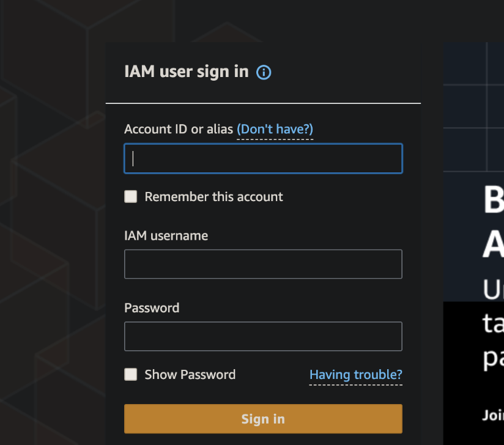The height and width of the screenshot is (445, 504).
Task: Click the blinking cursor in Account ID field
Action: [133, 158]
